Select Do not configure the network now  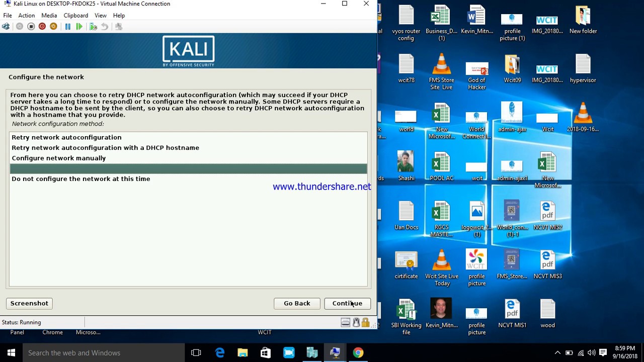coord(189,179)
